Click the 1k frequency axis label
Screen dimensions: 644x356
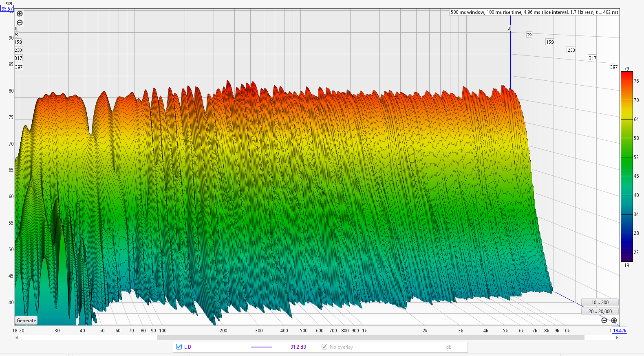tap(364, 331)
